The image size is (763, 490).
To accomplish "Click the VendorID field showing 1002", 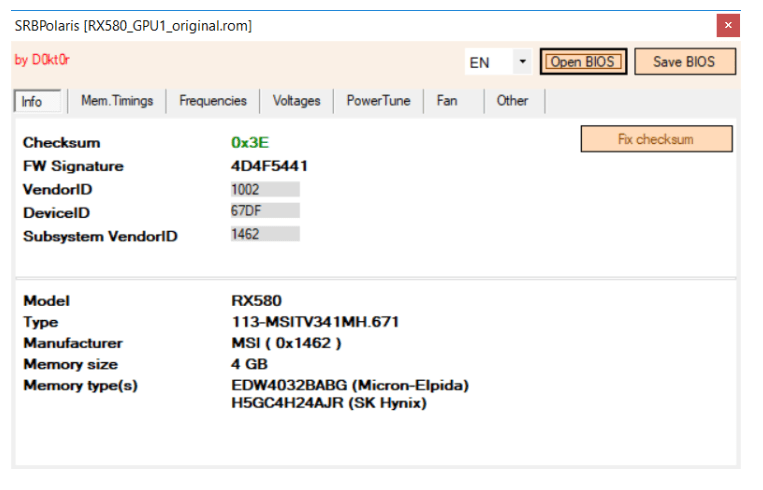I will (264, 189).
